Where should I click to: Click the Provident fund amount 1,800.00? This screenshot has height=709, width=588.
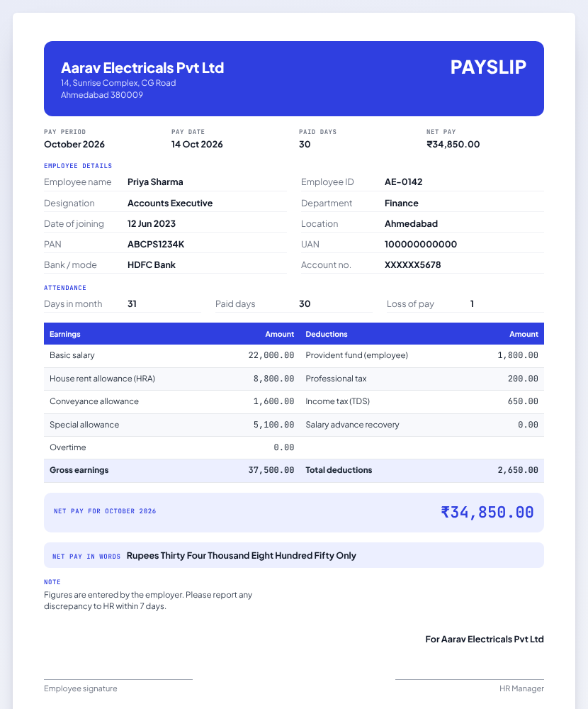518,355
